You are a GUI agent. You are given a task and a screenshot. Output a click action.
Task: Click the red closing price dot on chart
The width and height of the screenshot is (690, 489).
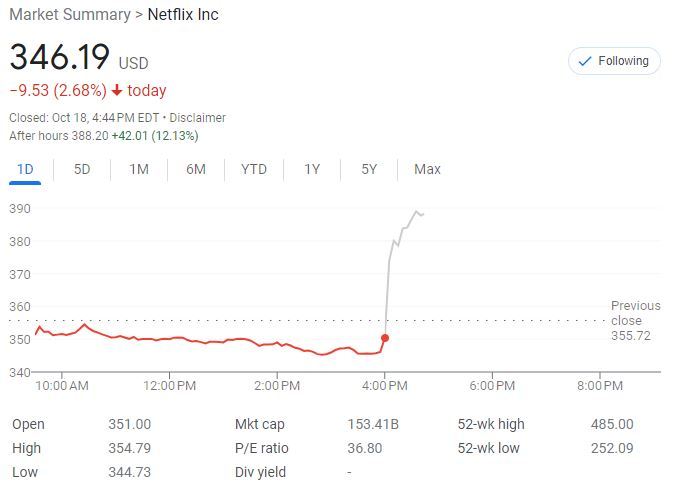(x=385, y=338)
